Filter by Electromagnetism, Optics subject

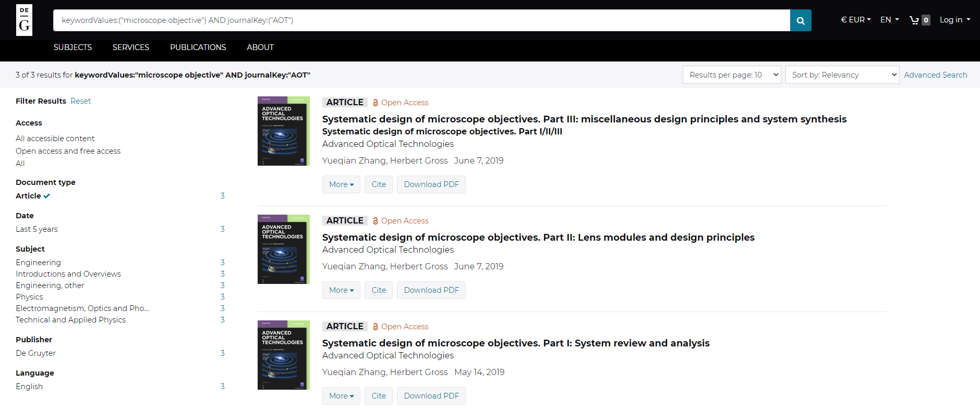(82, 308)
